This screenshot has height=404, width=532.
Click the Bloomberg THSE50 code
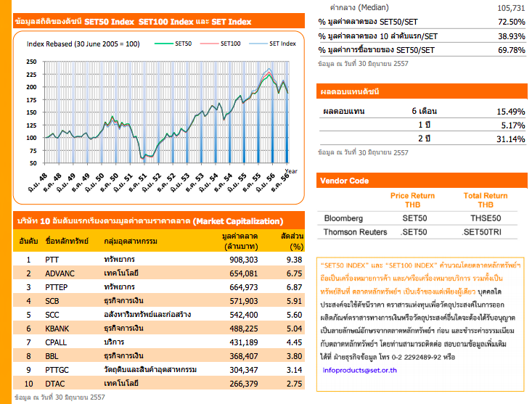486,218
